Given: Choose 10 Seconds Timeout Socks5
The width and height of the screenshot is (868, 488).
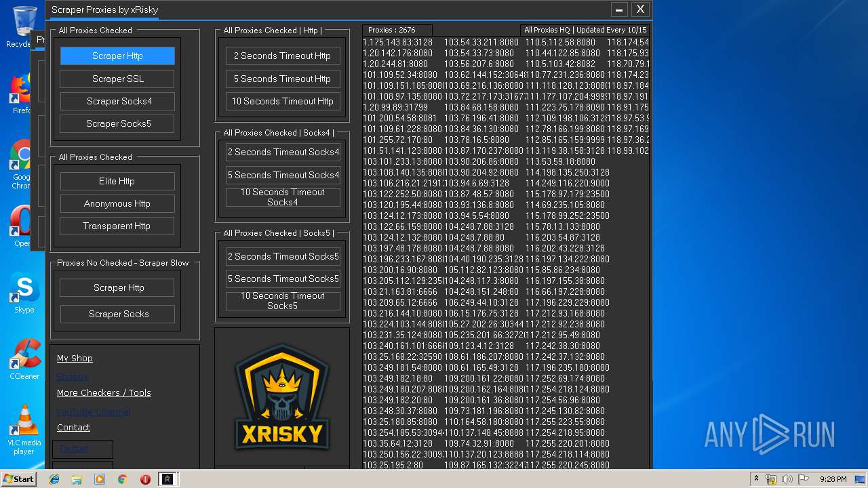Looking at the screenshot, I should coord(283,301).
